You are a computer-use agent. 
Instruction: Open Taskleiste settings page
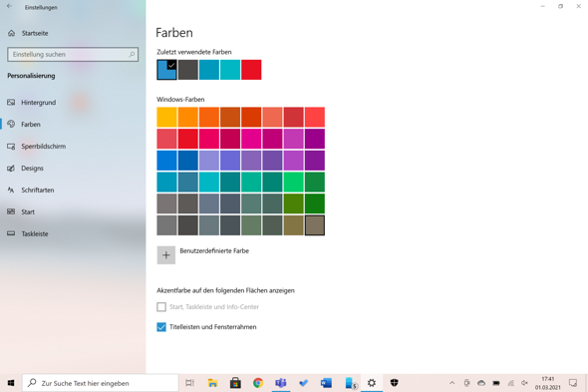coord(35,233)
